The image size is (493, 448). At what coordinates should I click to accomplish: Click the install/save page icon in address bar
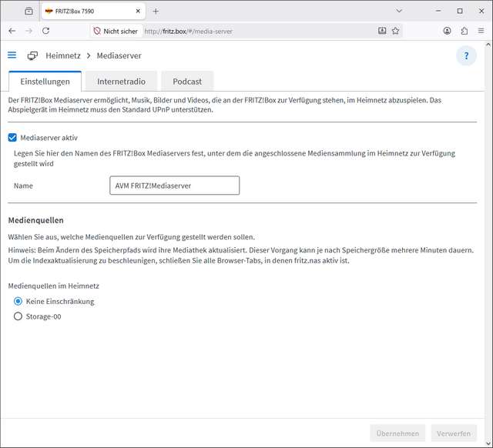(382, 31)
